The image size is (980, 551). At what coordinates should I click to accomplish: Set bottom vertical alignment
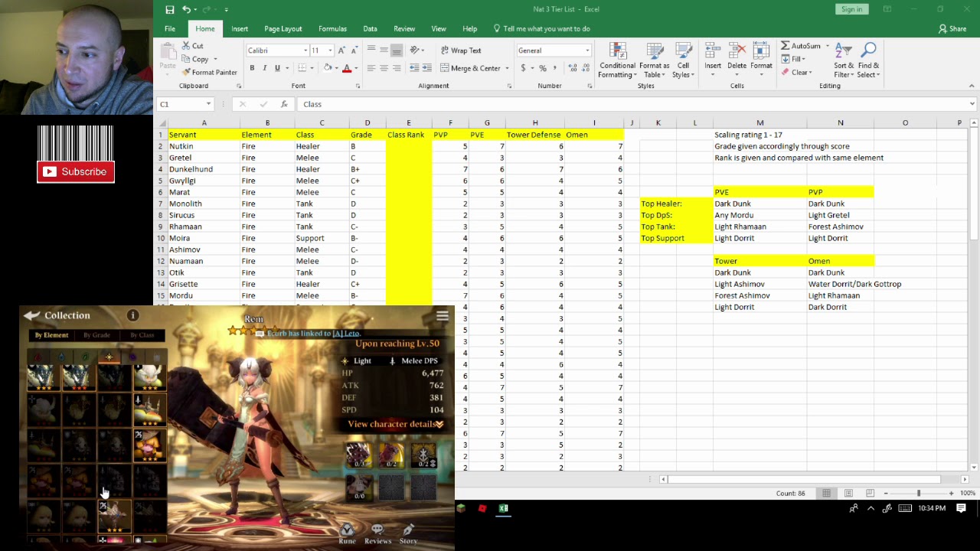tap(397, 51)
